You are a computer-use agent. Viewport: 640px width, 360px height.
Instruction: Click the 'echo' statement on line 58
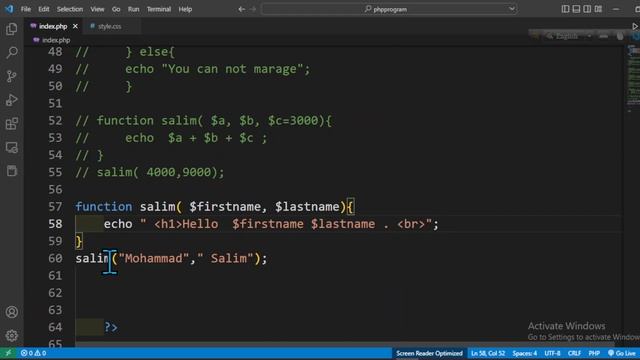[x=118, y=224]
